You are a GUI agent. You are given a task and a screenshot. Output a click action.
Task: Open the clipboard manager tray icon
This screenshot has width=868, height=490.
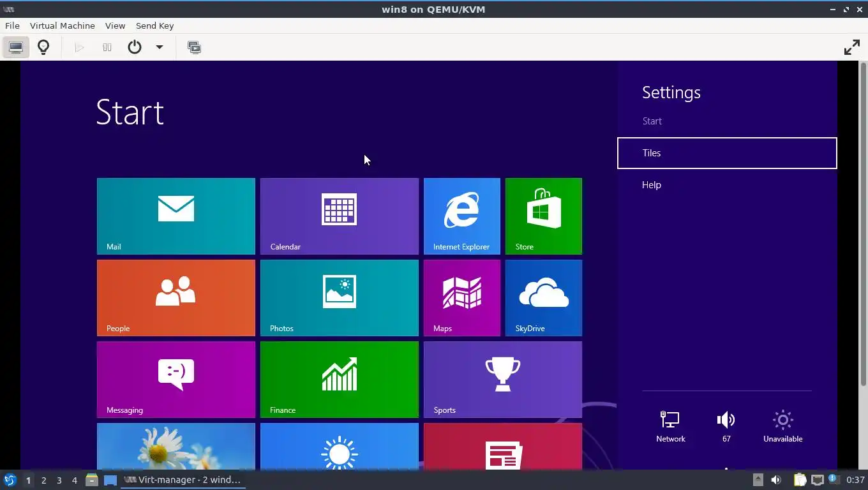(800, 480)
